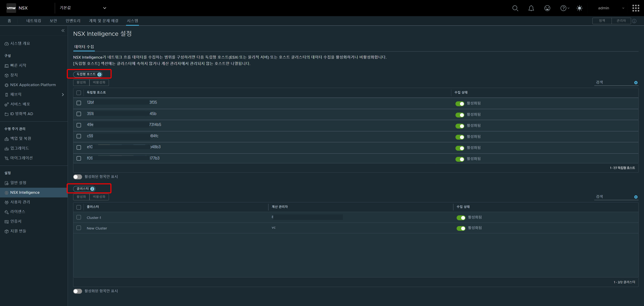
Task: Open the app switcher grid icon
Action: pos(636,8)
